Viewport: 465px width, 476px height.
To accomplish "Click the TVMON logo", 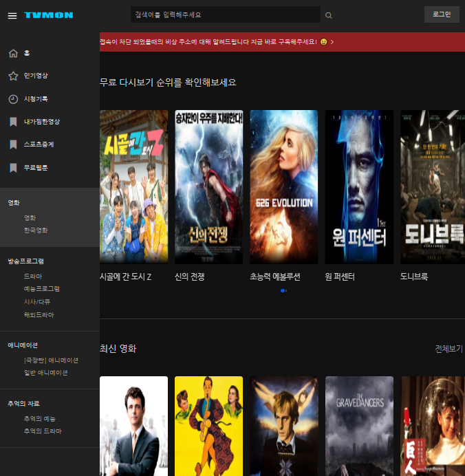I will (49, 15).
